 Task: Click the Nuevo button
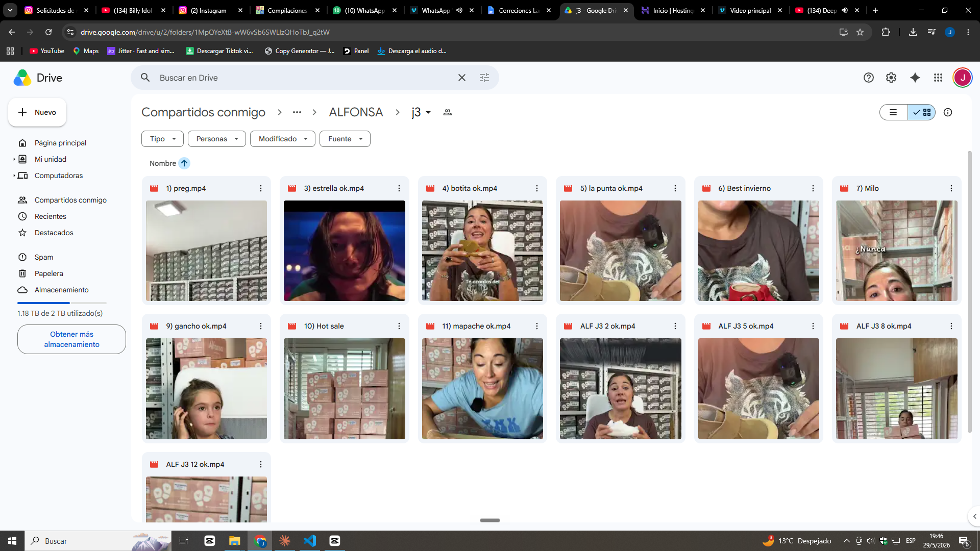(x=37, y=112)
